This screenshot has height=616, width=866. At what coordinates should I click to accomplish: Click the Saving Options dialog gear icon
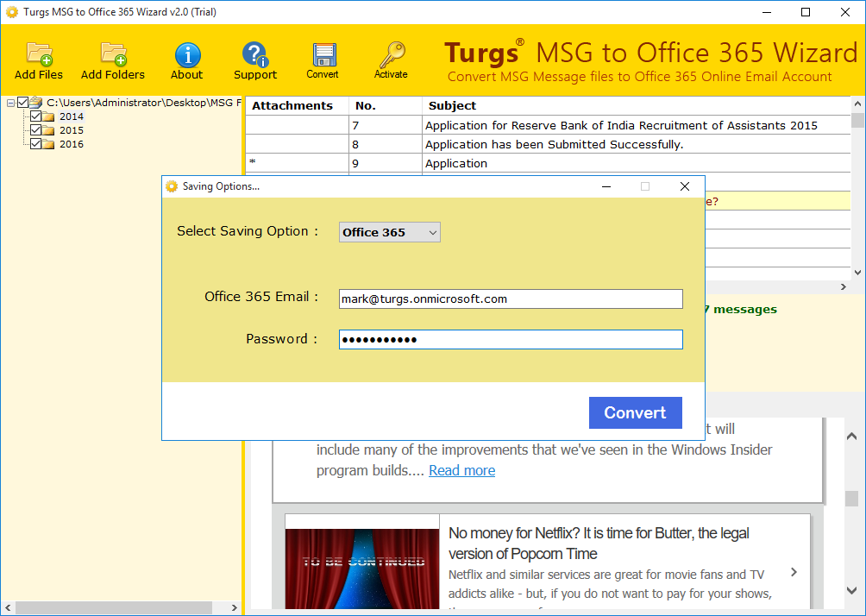(172, 186)
